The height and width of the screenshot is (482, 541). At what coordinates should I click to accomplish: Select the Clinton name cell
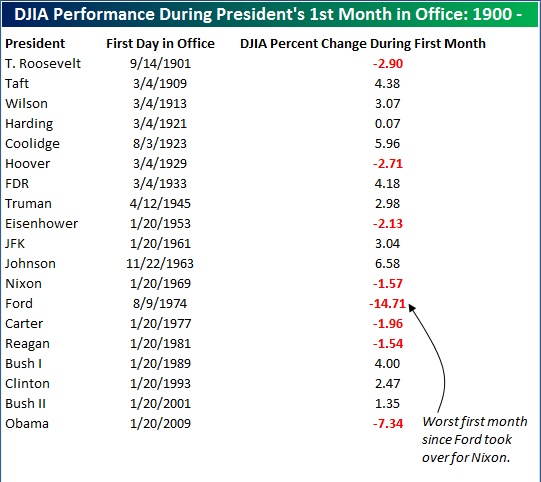27,384
